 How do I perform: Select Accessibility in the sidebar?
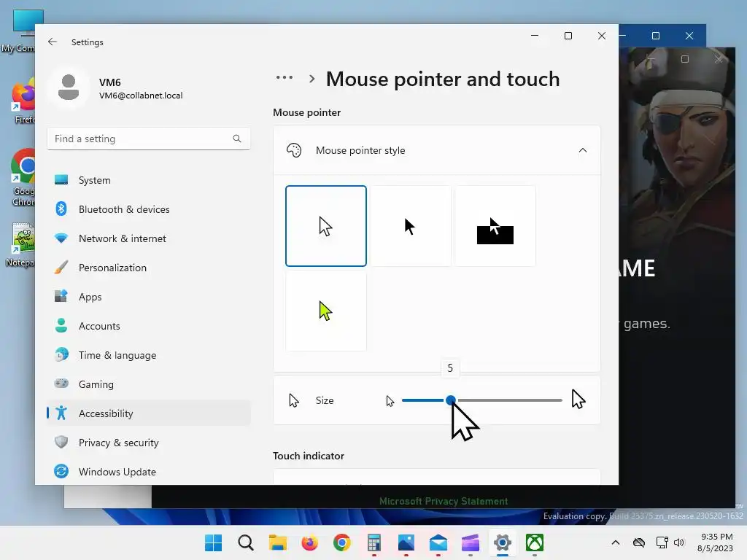149,413
